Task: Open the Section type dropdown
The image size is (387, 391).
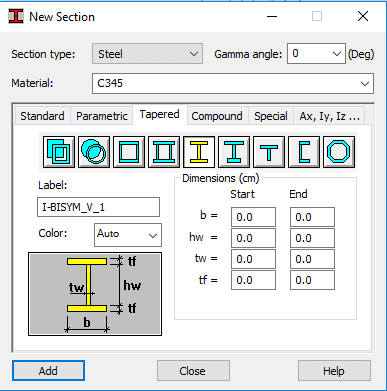Action: [147, 54]
